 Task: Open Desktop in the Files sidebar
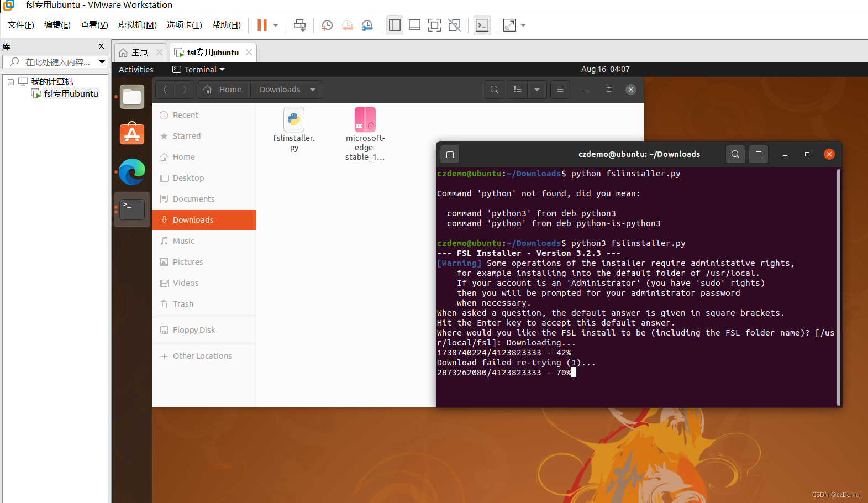click(x=204, y=178)
